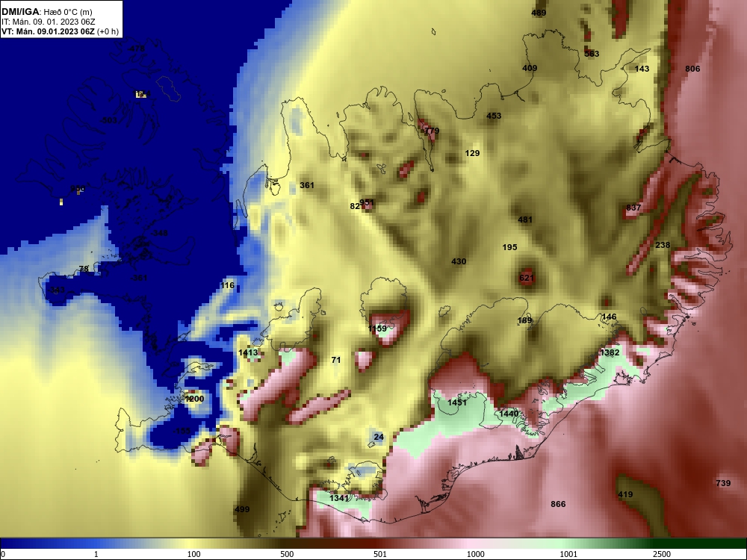Click the 481 value label

click(525, 220)
